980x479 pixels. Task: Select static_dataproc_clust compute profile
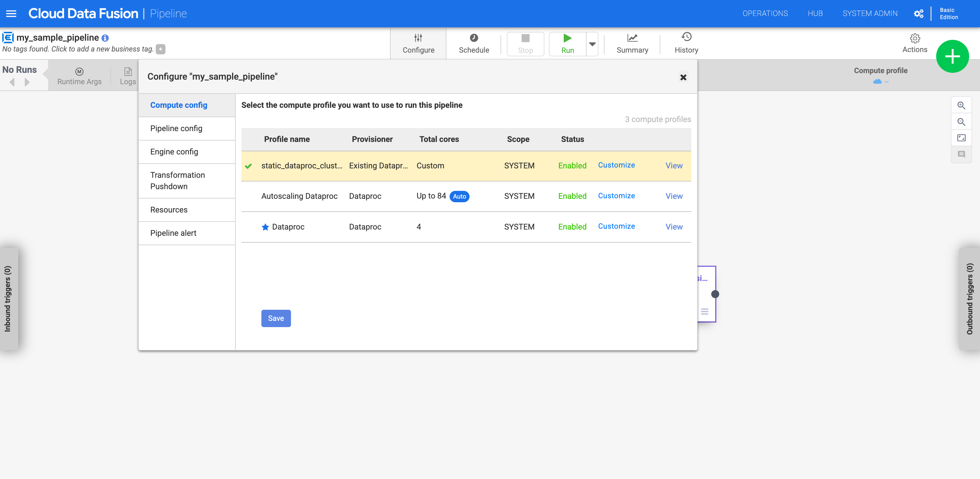(x=302, y=166)
